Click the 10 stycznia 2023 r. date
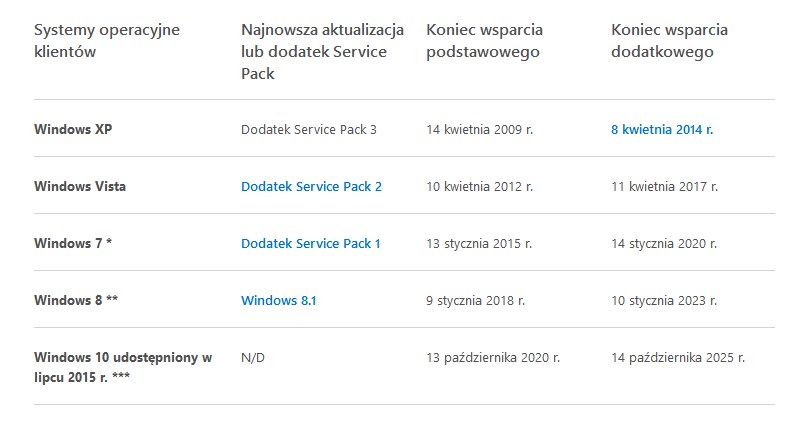Viewport: 794px width, 435px height. click(664, 301)
